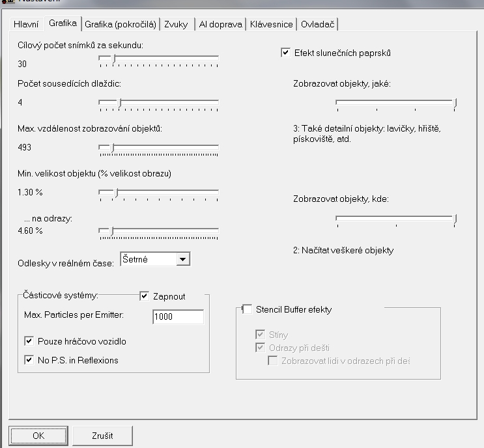484x448 pixels.
Task: Confirm settings with the OK button
Action: (x=37, y=434)
